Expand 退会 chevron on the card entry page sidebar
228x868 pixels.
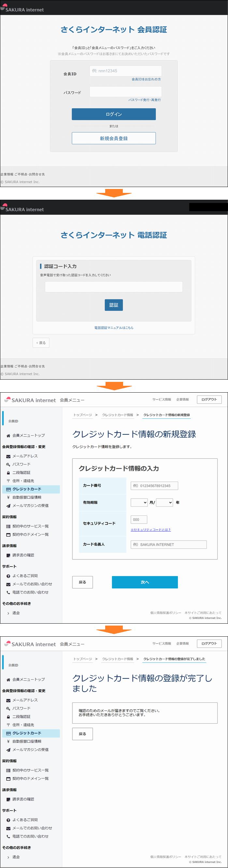(x=8, y=613)
